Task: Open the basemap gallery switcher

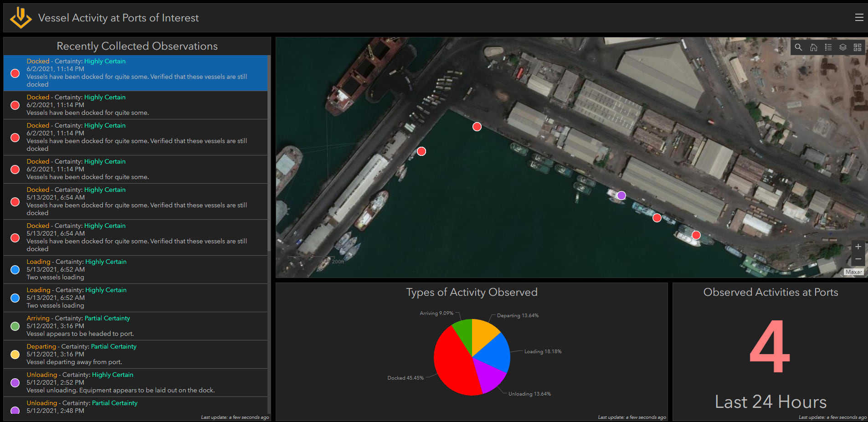Action: (x=857, y=47)
